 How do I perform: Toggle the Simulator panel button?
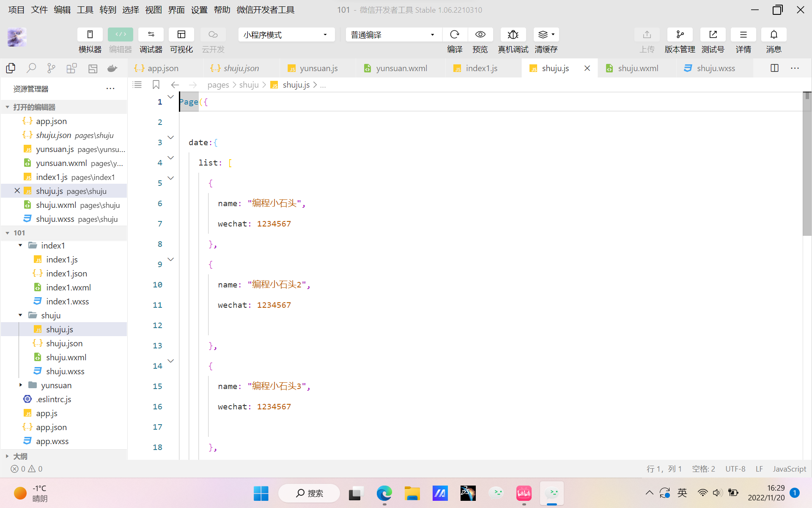tap(90, 35)
